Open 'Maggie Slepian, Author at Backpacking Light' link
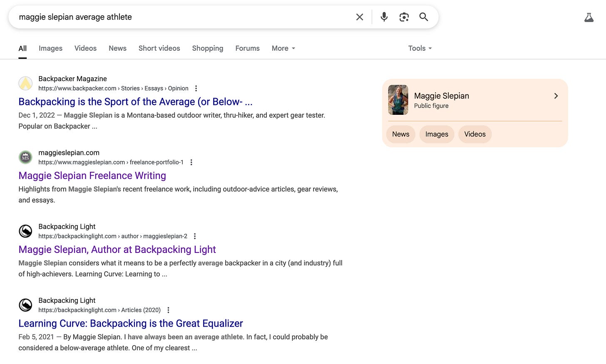Viewport: 606px width, 364px height. point(117,250)
